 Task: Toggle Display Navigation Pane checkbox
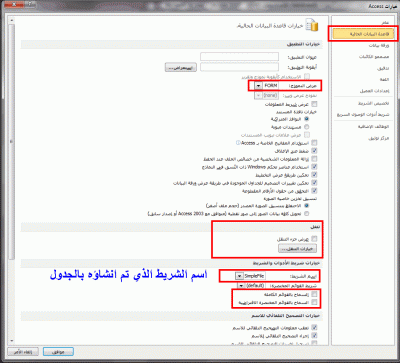click(x=314, y=239)
